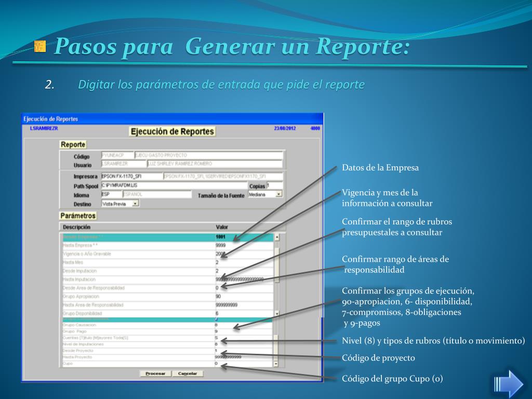Click scroll-down arrow beside the Cupo row
Viewport: 532px width, 399px height.
click(276, 364)
